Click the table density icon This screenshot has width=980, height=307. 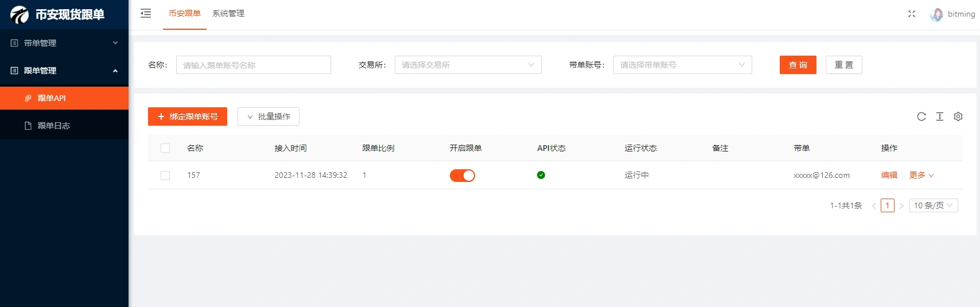click(x=940, y=116)
